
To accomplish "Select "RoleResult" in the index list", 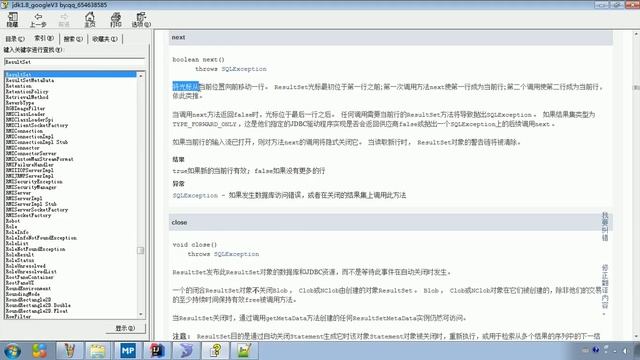I will (x=20, y=255).
